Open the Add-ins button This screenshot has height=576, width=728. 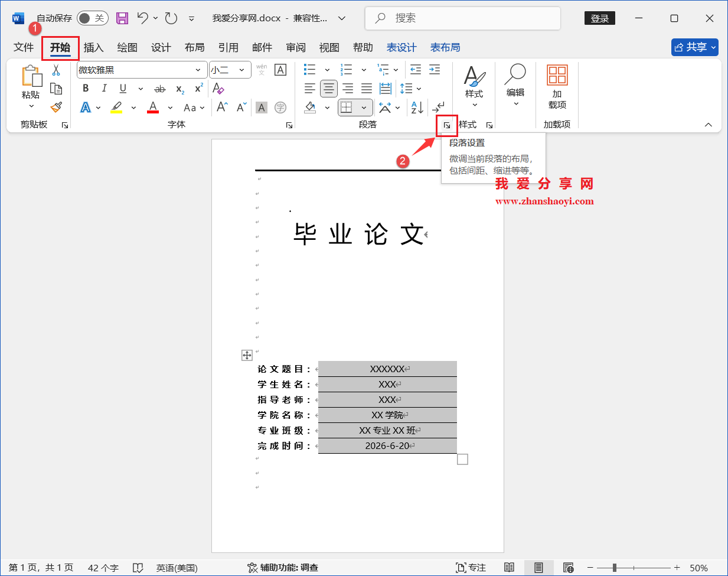(557, 87)
